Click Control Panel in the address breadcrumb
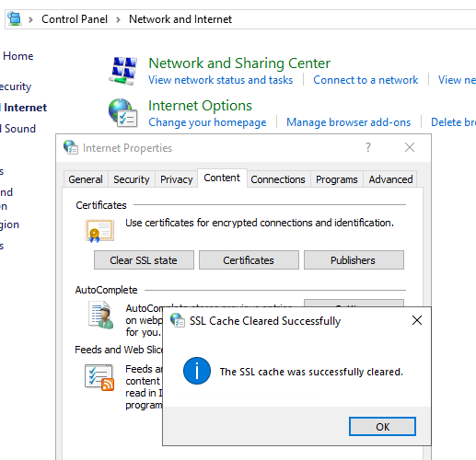476x460 pixels. click(75, 19)
